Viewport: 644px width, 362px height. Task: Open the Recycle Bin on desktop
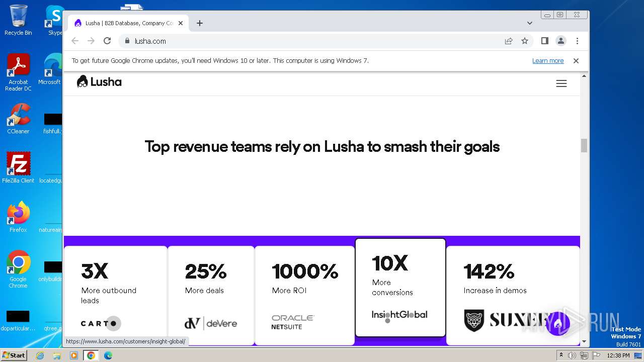tap(18, 20)
